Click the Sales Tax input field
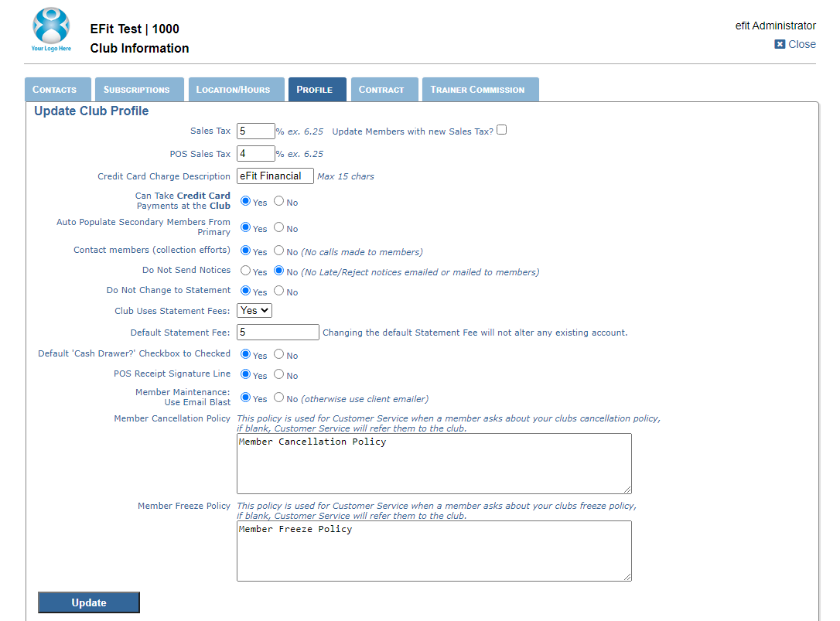 click(x=255, y=131)
